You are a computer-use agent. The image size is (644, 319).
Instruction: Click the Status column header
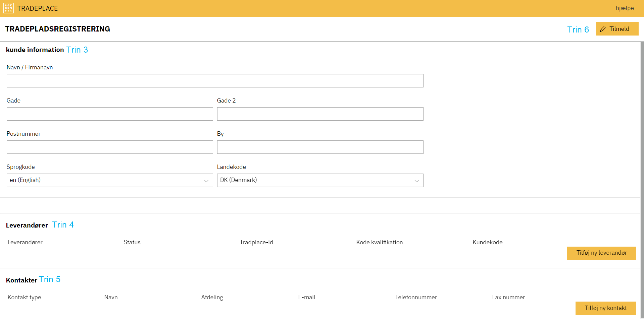tap(132, 242)
